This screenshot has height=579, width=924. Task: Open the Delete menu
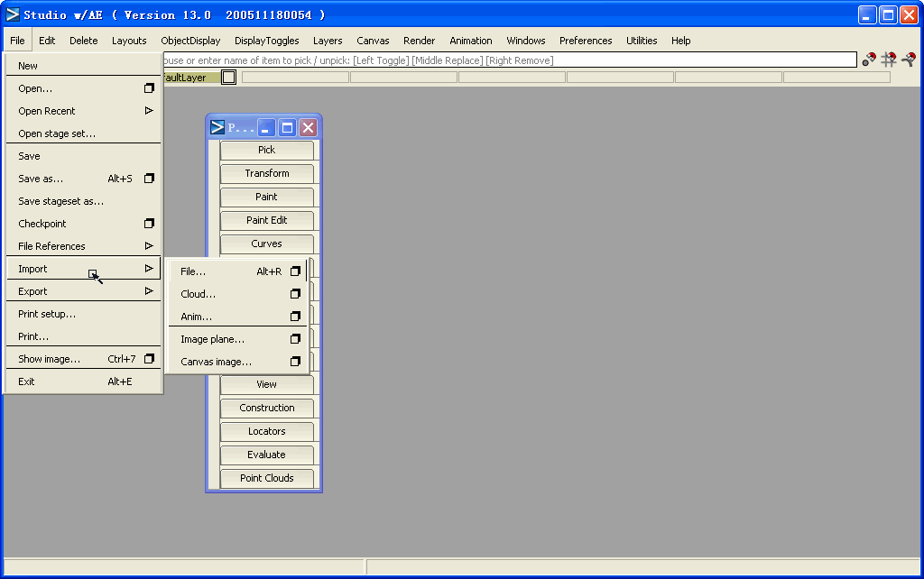(x=84, y=41)
